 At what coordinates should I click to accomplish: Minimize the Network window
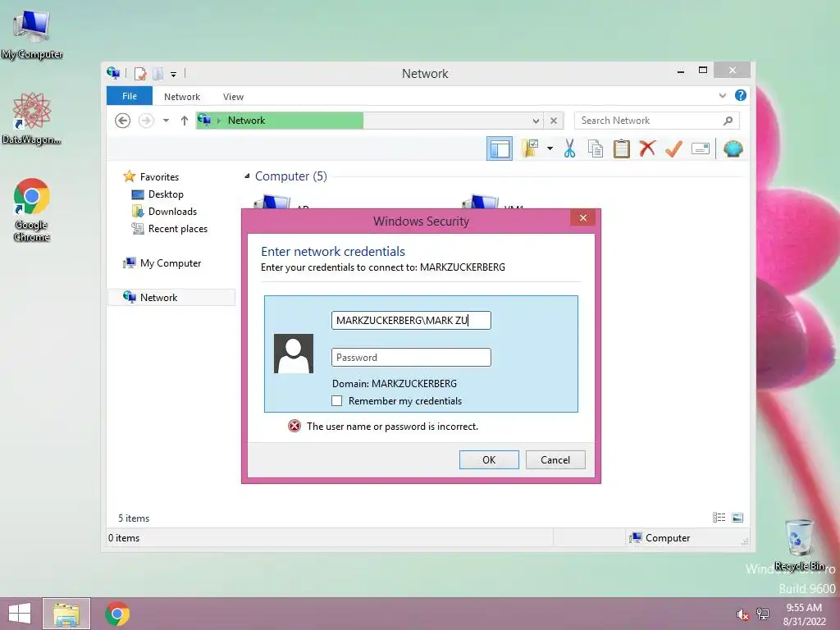(x=680, y=71)
